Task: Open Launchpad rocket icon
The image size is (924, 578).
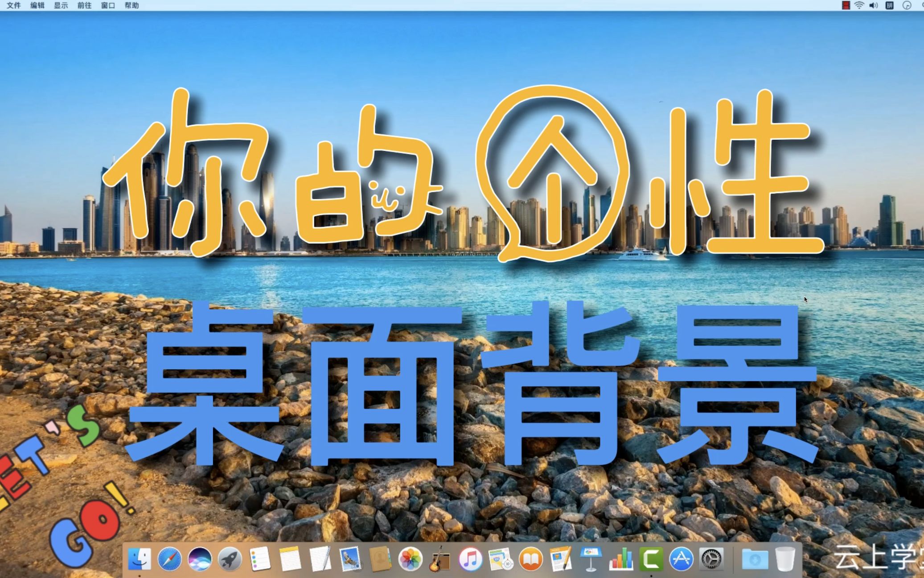Action: [230, 559]
